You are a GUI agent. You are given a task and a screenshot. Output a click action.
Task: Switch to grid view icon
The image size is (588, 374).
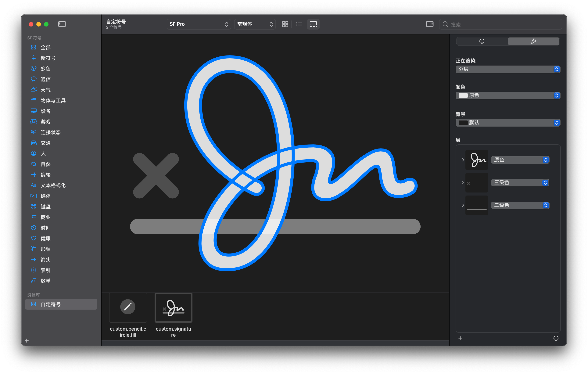point(285,24)
